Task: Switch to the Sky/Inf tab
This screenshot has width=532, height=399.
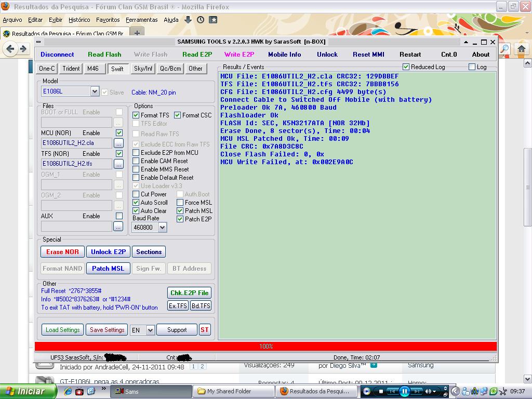Action: pos(143,69)
